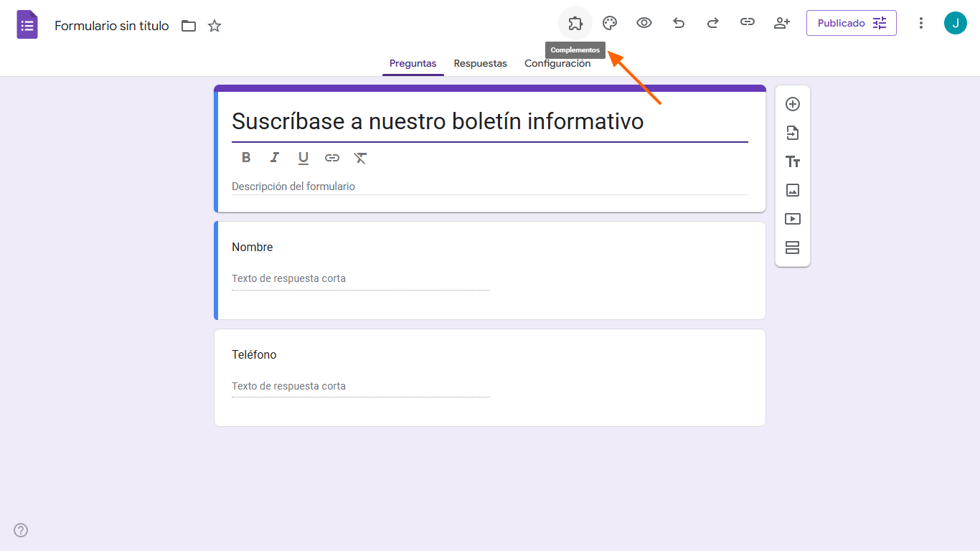
Task: Open the move to folder dialog
Action: 188,25
